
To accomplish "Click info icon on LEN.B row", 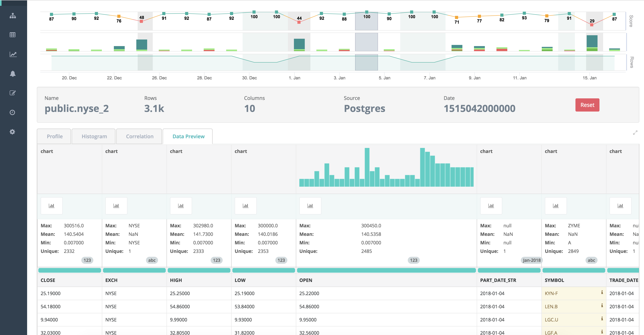I will 602,305.
